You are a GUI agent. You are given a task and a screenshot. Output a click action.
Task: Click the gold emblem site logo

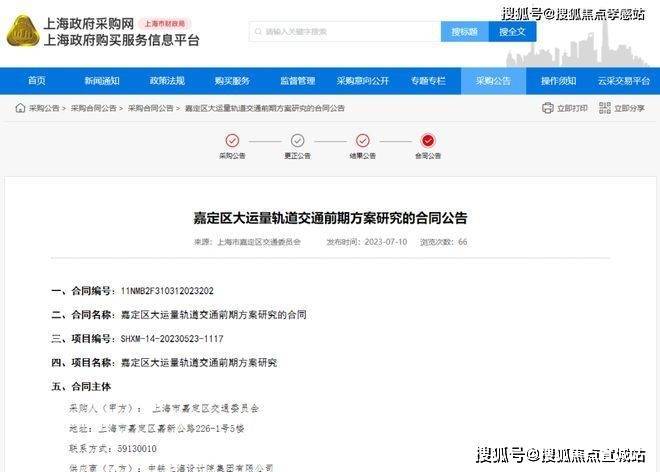[23, 31]
